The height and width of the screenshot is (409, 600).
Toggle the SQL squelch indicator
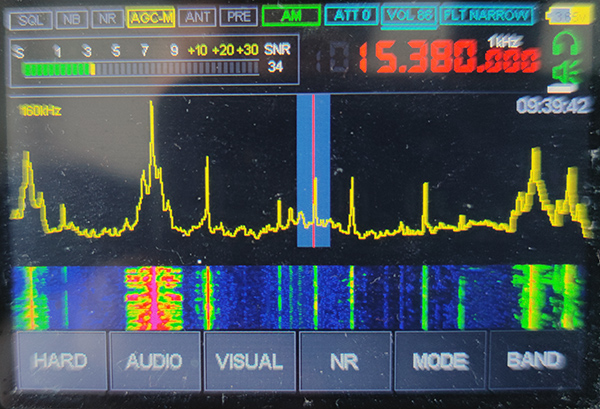32,17
